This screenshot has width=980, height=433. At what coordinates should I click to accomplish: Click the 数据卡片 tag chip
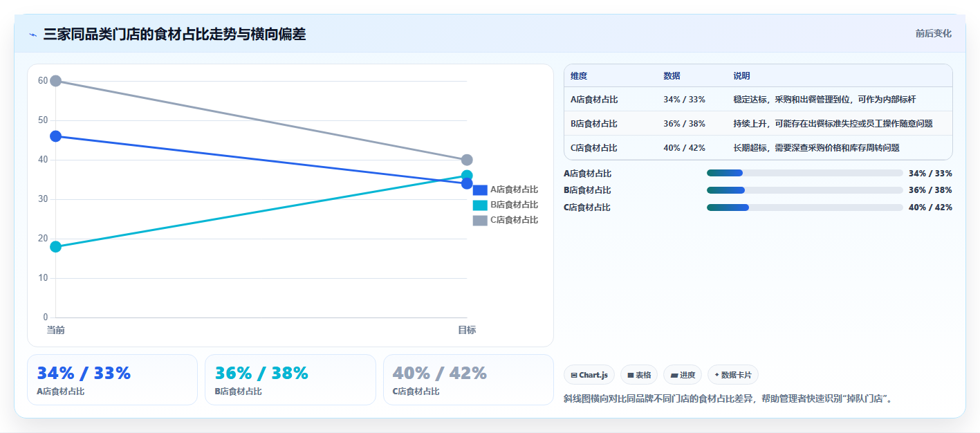point(733,375)
